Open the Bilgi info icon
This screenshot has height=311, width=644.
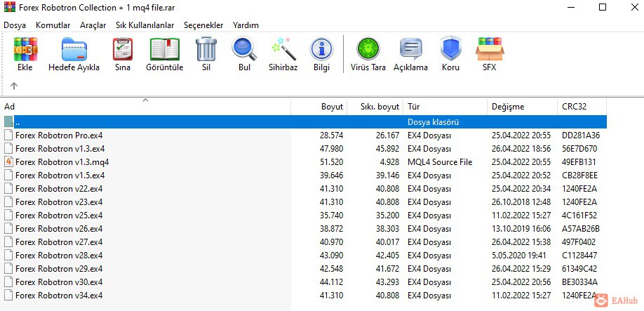point(321,50)
